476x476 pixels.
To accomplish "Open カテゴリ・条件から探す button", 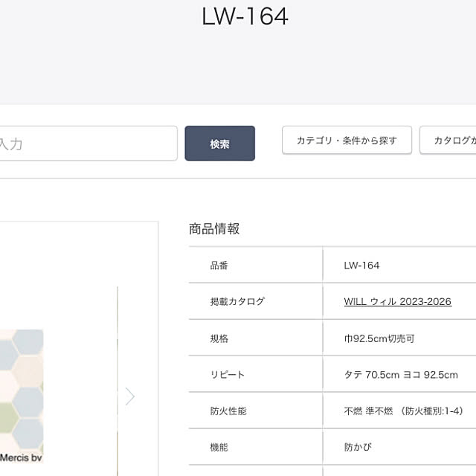I will [347, 141].
